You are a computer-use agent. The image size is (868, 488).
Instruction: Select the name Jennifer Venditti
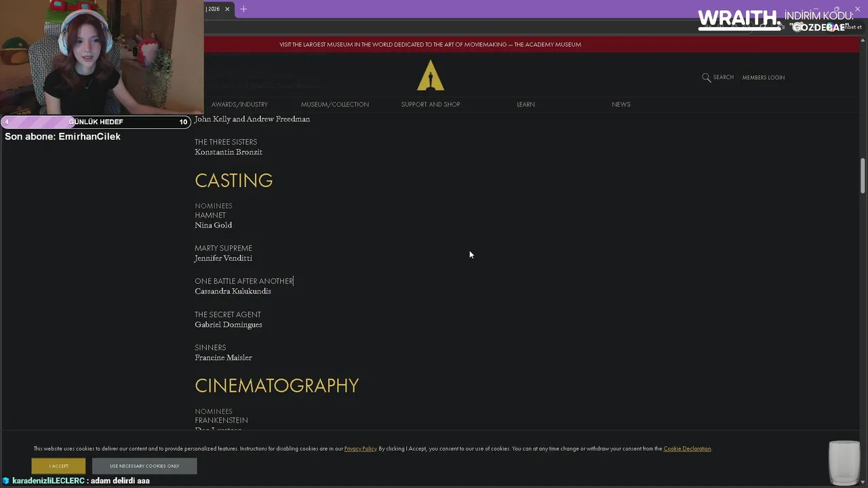223,258
